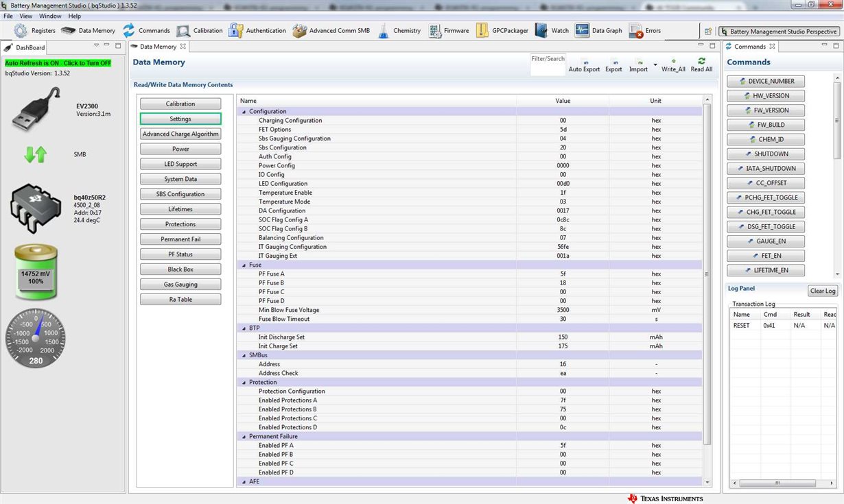Open the Import dropdown arrow

coord(655,66)
